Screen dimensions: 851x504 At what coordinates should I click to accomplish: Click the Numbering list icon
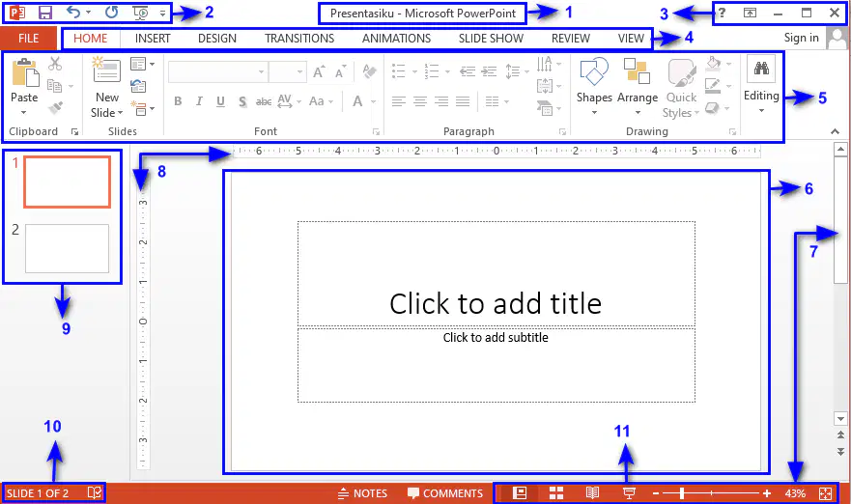(x=432, y=71)
